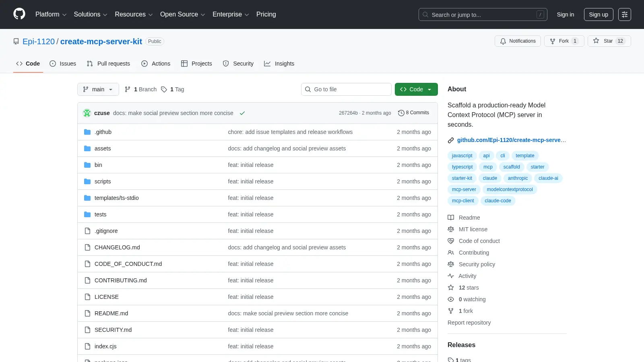Switch to the Projects tab
This screenshot has height=362, width=644.
click(x=196, y=64)
